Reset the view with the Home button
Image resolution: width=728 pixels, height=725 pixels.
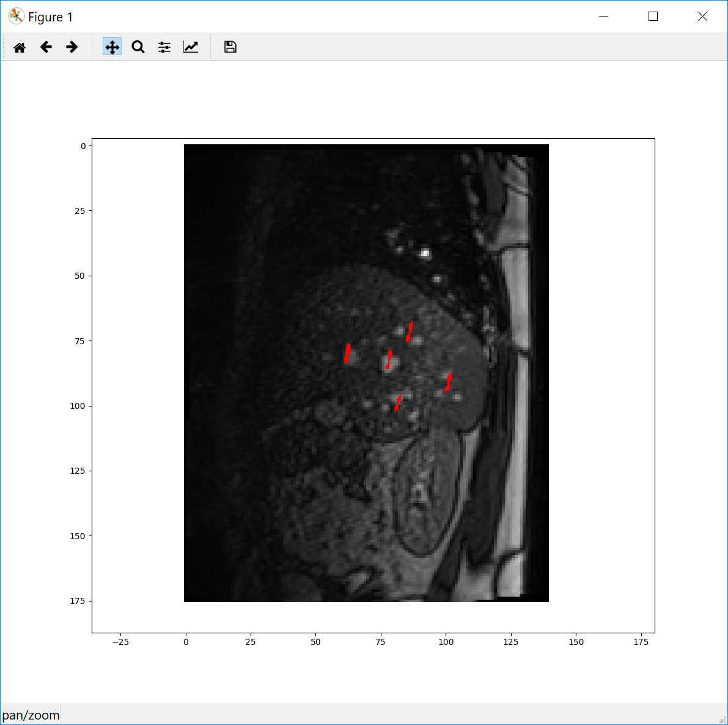coord(19,46)
